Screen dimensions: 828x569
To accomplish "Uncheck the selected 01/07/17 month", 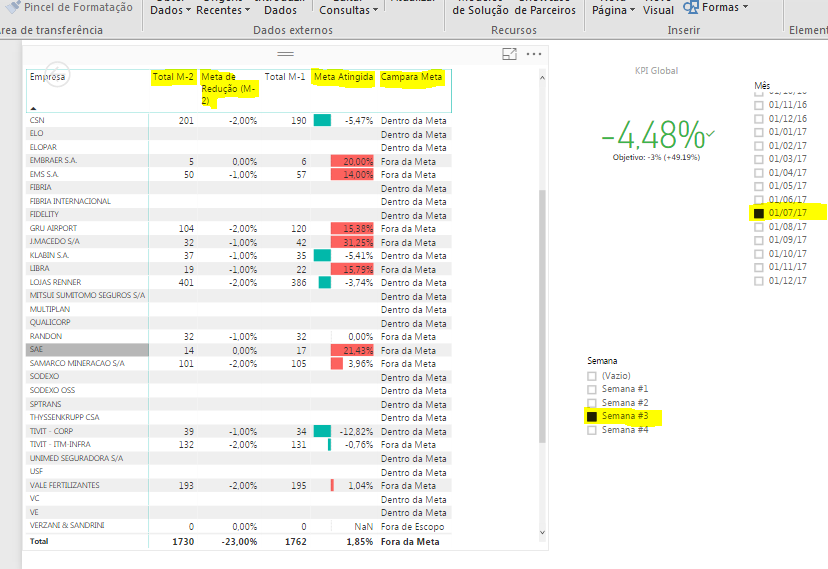I will pos(759,213).
